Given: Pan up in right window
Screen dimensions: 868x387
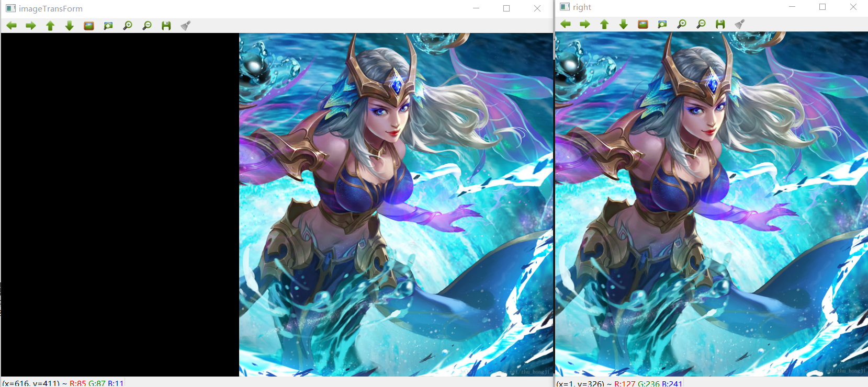Looking at the screenshot, I should pos(604,24).
